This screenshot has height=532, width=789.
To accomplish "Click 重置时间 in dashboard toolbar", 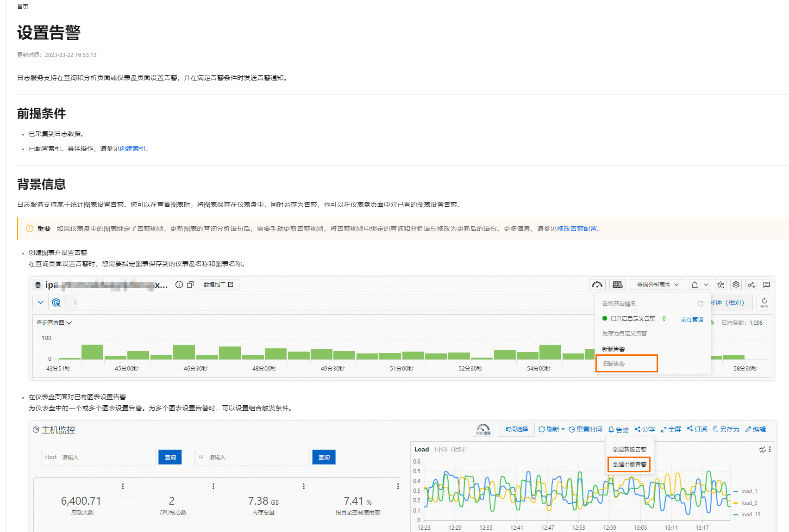I will tap(586, 430).
